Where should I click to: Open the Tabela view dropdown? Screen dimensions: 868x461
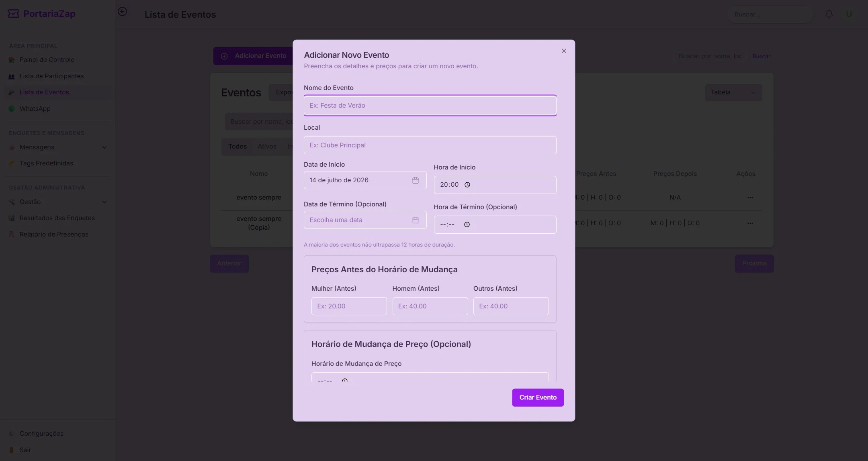pos(733,92)
